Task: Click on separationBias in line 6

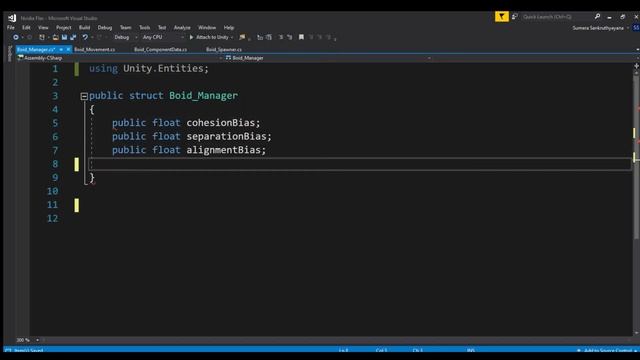Action: pyautogui.click(x=227, y=136)
